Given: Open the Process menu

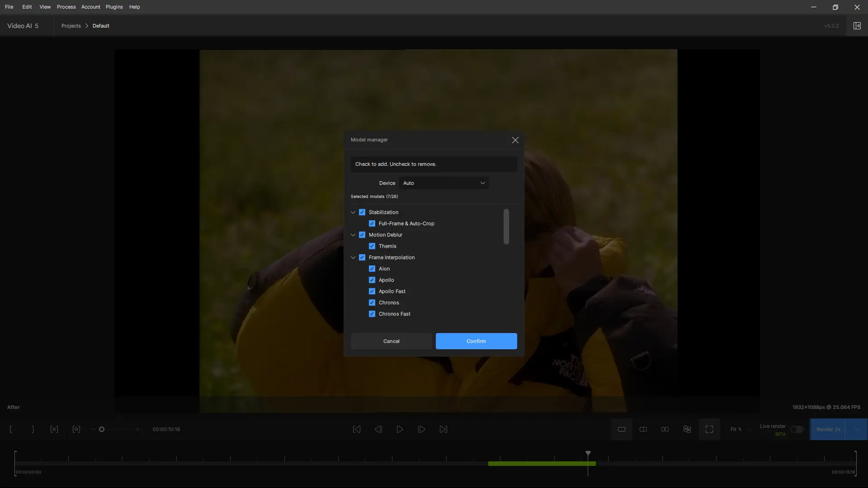Looking at the screenshot, I should click(x=66, y=7).
